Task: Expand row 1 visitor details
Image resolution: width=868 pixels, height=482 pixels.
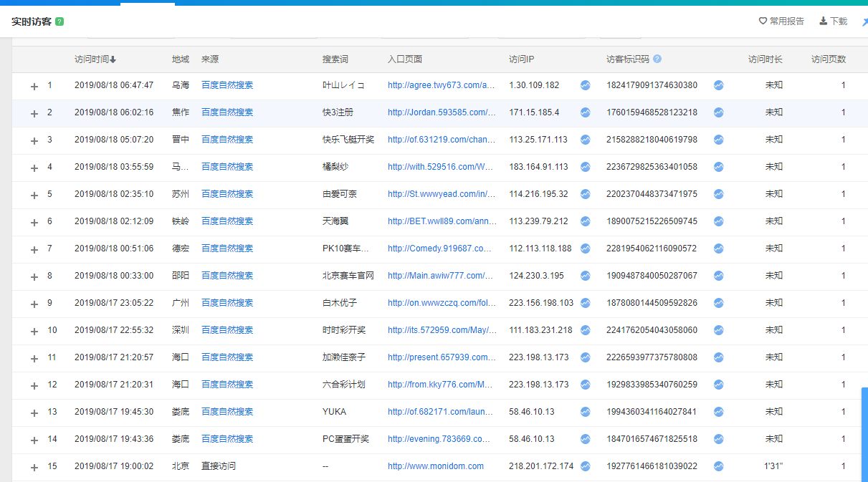Action: [x=34, y=86]
